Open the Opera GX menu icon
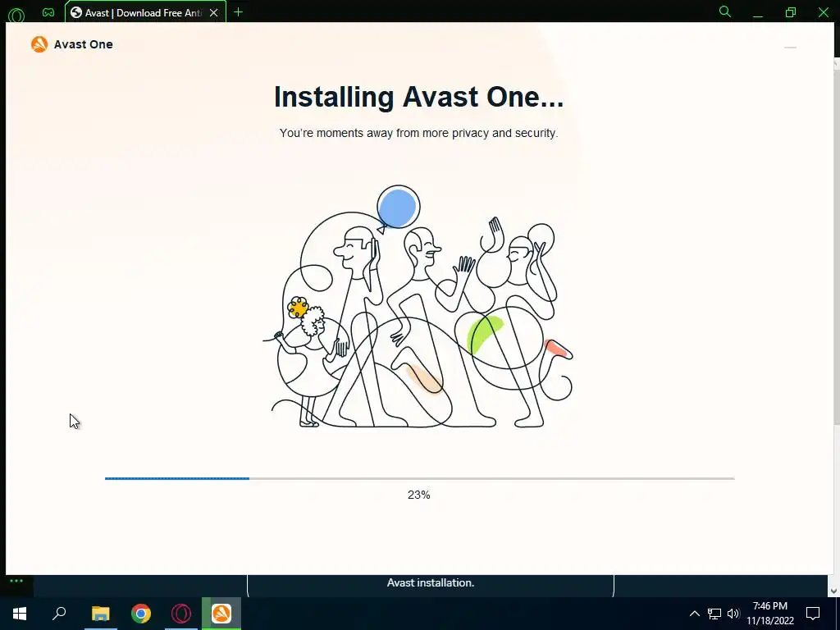The width and height of the screenshot is (840, 630). [16, 15]
